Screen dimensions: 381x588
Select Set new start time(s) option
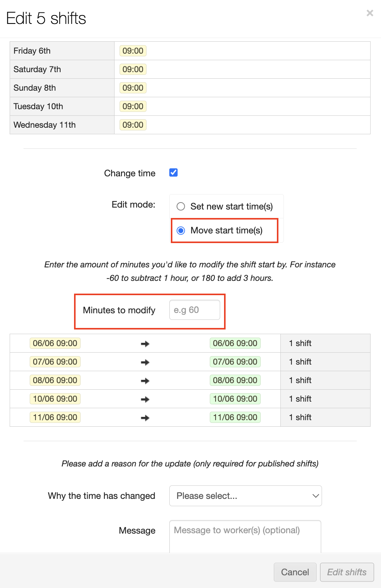(181, 206)
